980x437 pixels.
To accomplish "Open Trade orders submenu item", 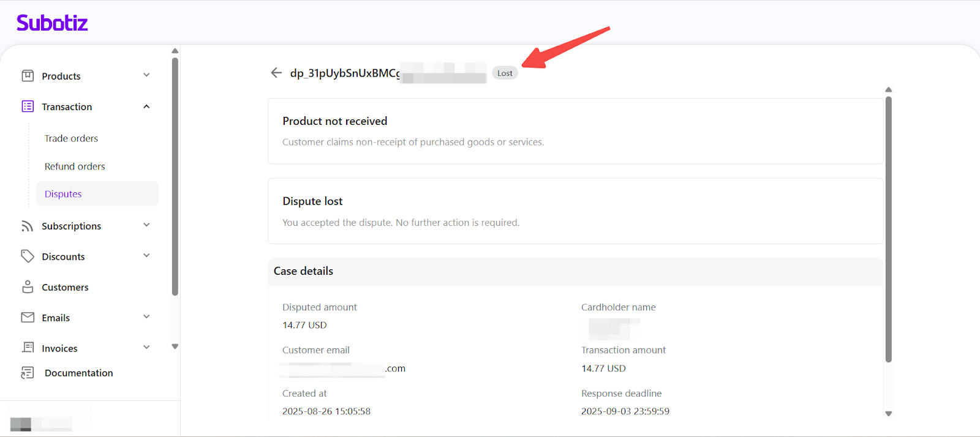I will [x=71, y=138].
